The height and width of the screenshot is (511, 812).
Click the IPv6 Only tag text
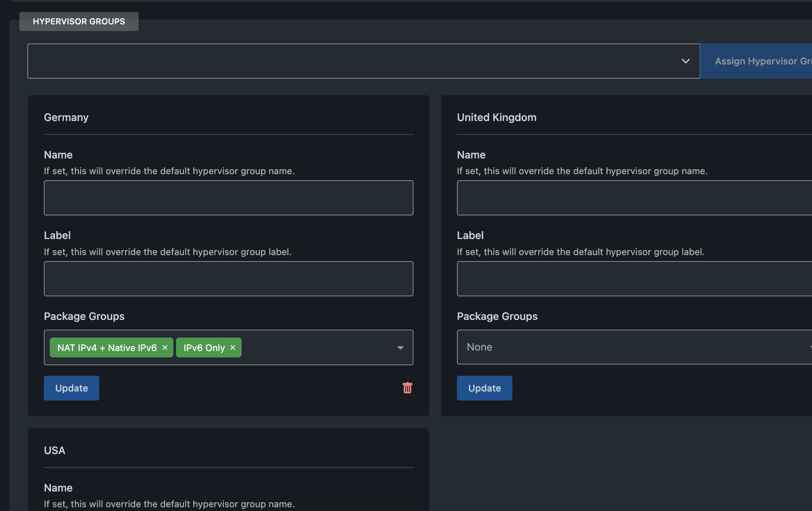pyautogui.click(x=204, y=348)
